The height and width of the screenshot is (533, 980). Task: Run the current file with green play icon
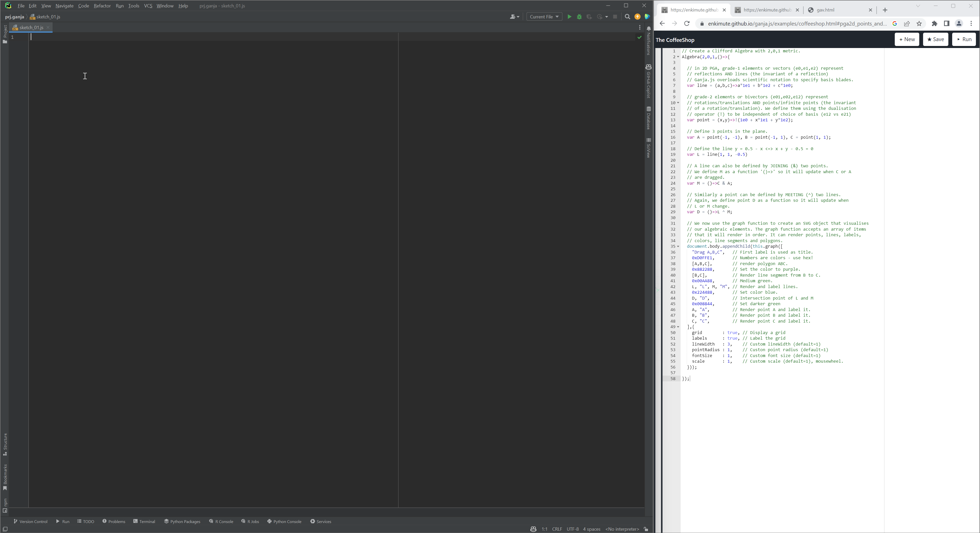(x=569, y=17)
